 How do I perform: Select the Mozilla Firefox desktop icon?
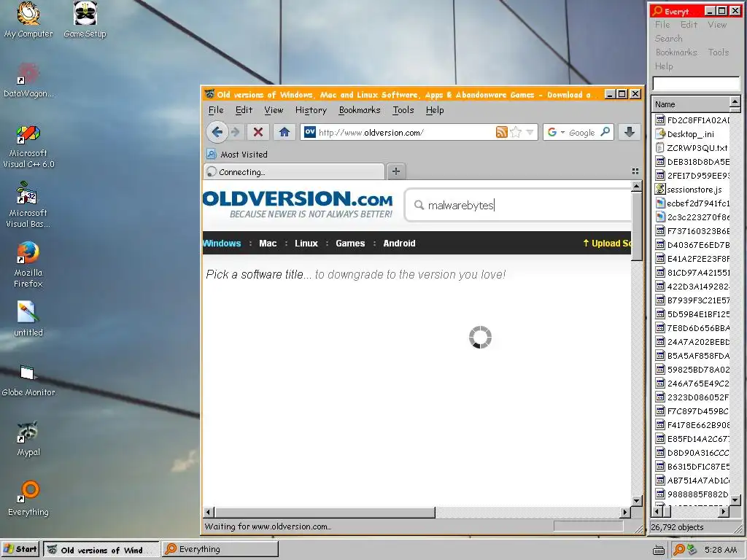28,265
